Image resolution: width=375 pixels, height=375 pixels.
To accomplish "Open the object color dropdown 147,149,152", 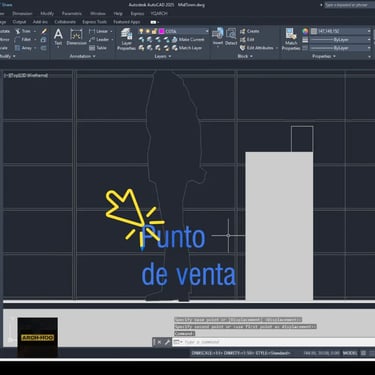I will click(x=369, y=31).
